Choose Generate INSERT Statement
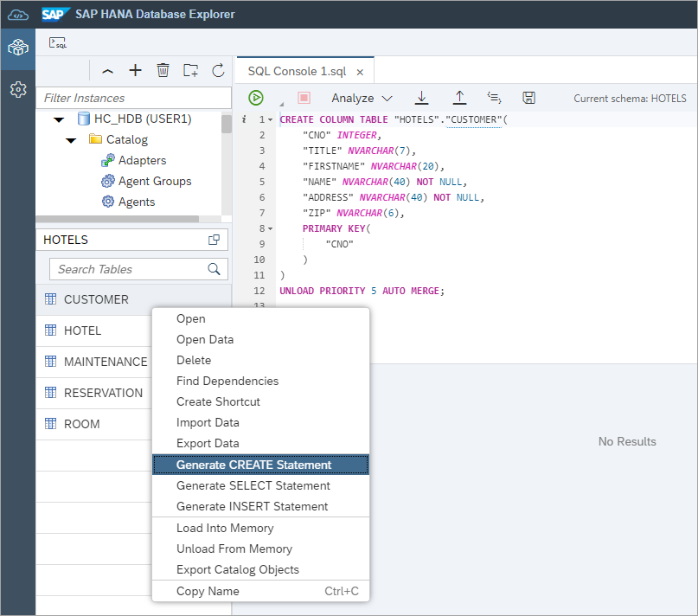The image size is (698, 616). (260, 506)
